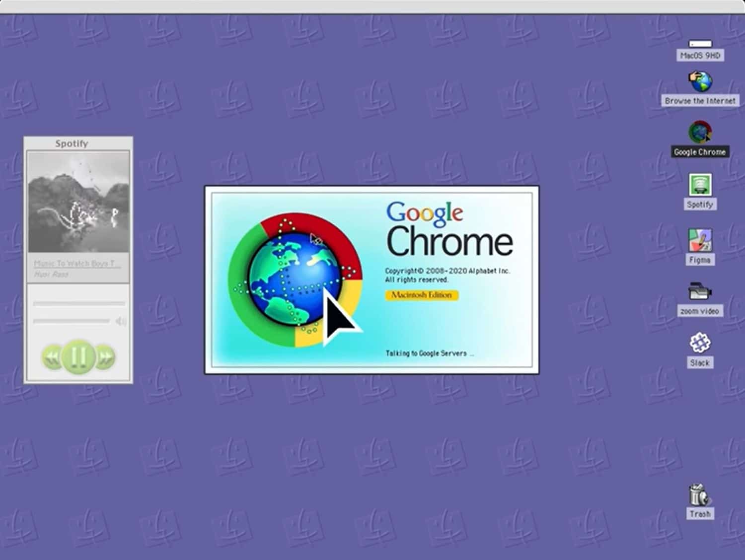Select the zoom video camera icon
This screenshot has height=560, width=745.
[699, 291]
